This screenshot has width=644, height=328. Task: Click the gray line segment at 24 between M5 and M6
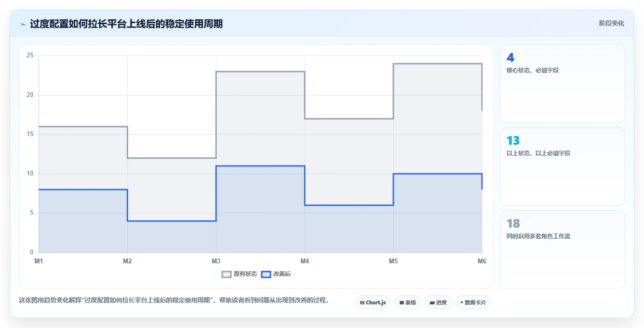click(438, 64)
